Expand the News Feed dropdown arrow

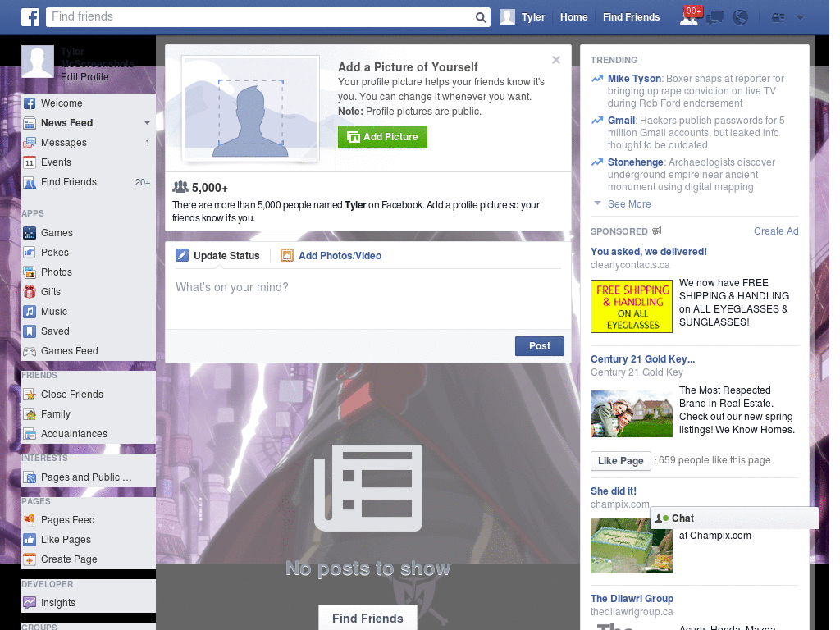pos(147,123)
